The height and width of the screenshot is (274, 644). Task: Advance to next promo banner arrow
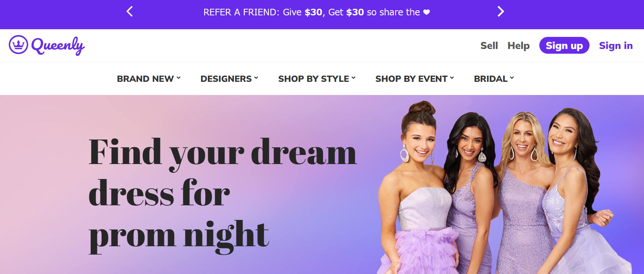click(x=501, y=12)
